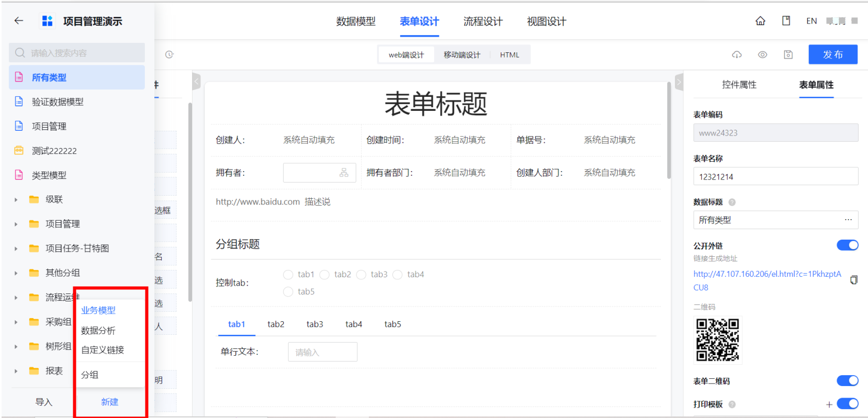Switch to 控件属性 panel tab
The height and width of the screenshot is (418, 868).
pos(739,84)
